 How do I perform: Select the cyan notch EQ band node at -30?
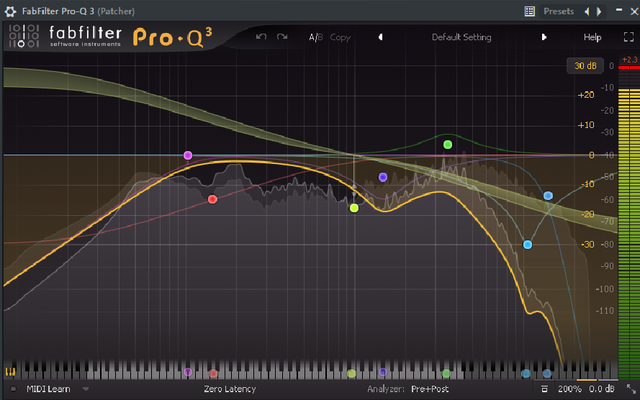(x=527, y=245)
